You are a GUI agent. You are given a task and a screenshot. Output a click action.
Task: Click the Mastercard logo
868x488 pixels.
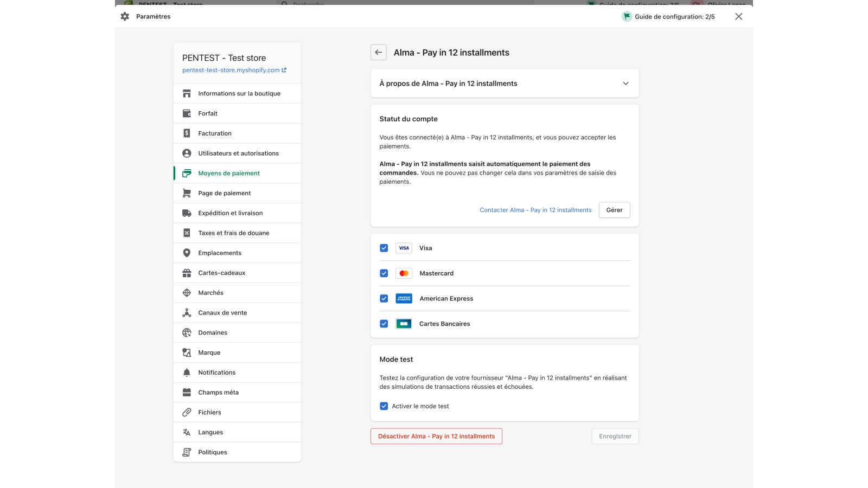(404, 273)
